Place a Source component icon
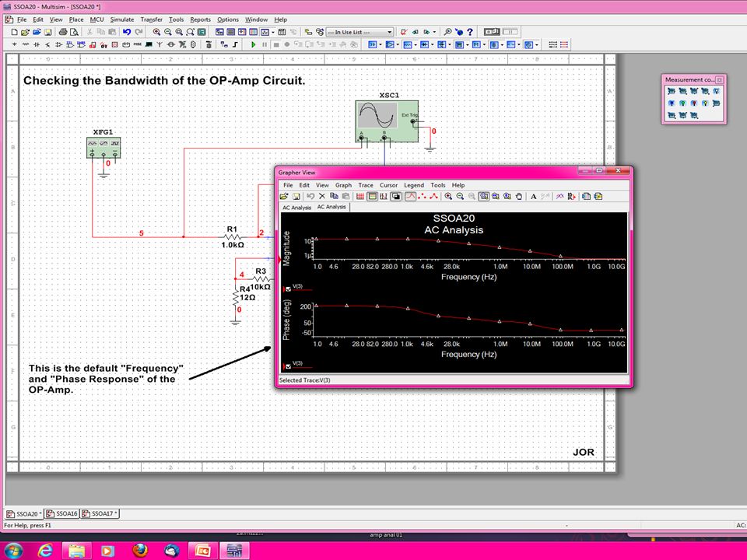The image size is (747, 560). (x=14, y=44)
